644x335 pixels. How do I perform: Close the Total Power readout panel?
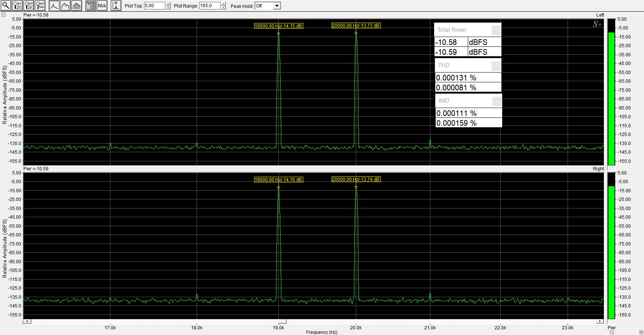[x=496, y=30]
